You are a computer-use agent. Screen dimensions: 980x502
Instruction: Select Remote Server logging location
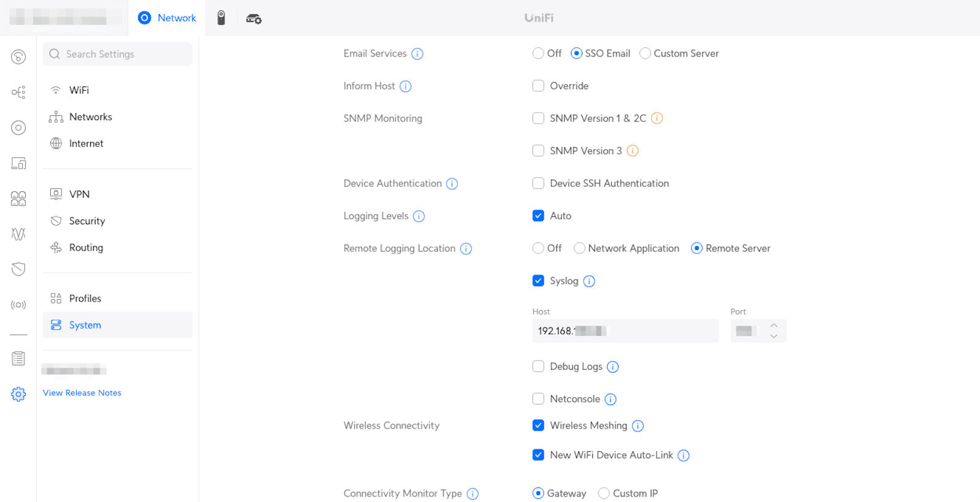click(697, 248)
